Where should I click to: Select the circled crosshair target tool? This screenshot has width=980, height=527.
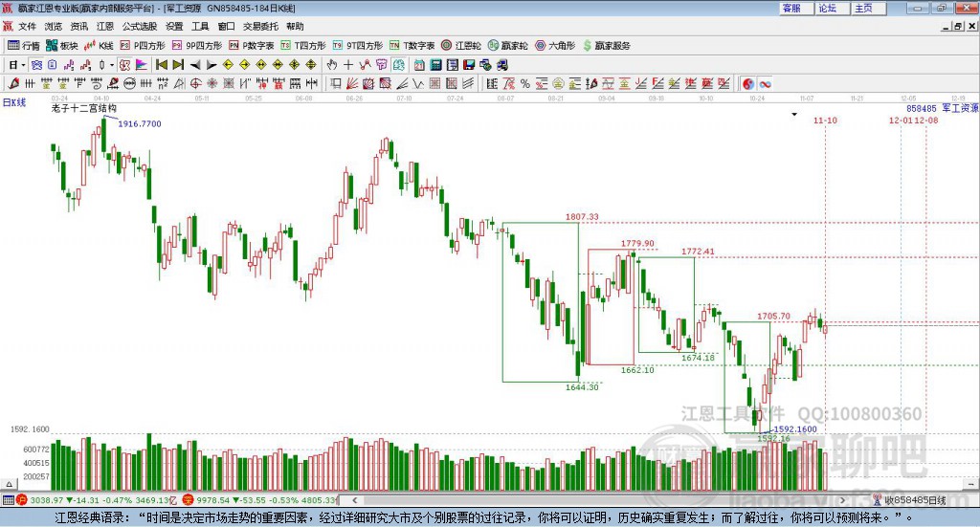(x=195, y=83)
